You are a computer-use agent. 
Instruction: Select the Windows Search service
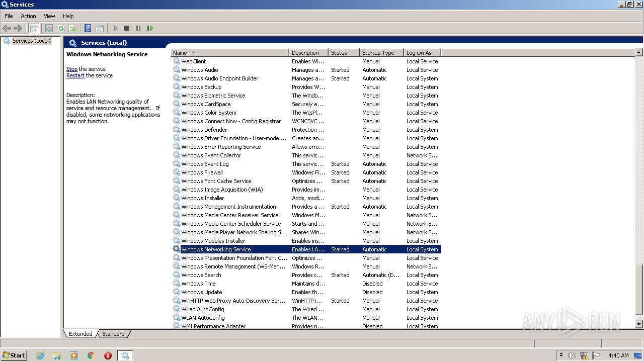click(306, 275)
